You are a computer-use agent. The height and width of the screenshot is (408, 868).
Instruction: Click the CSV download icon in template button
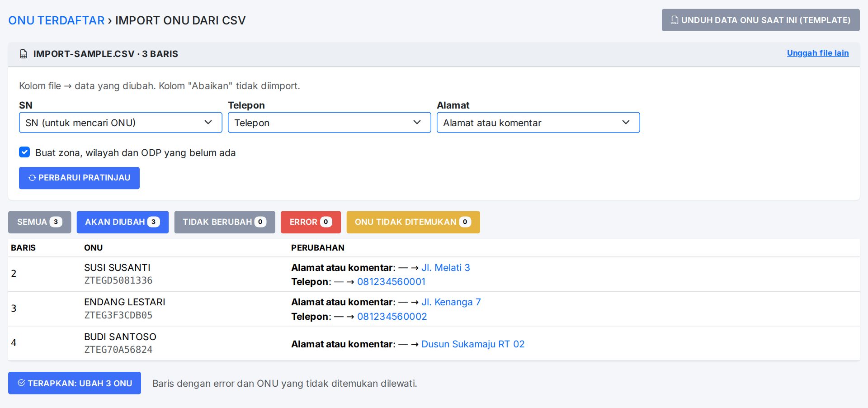[674, 20]
